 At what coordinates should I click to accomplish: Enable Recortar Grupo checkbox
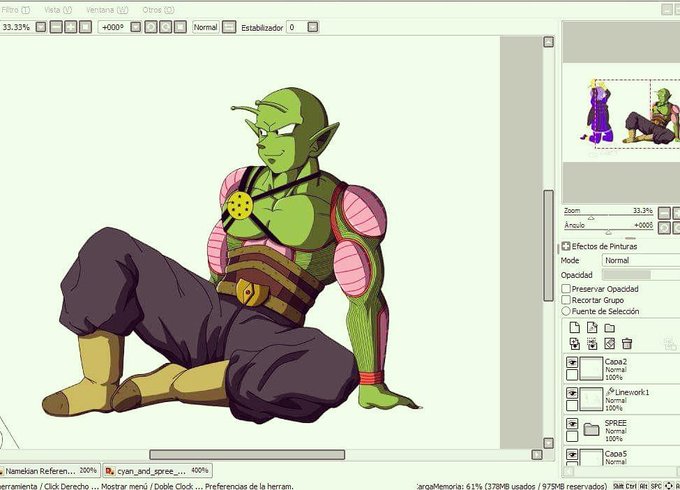pyautogui.click(x=566, y=300)
